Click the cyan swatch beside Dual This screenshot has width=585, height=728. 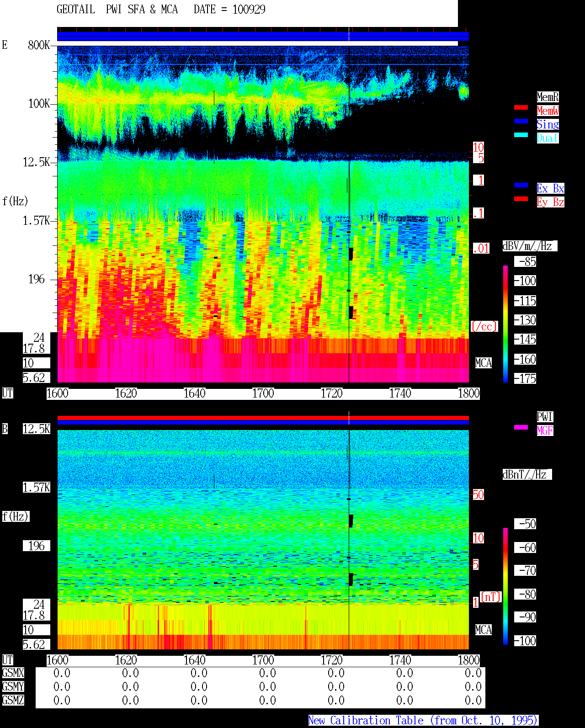click(521, 135)
